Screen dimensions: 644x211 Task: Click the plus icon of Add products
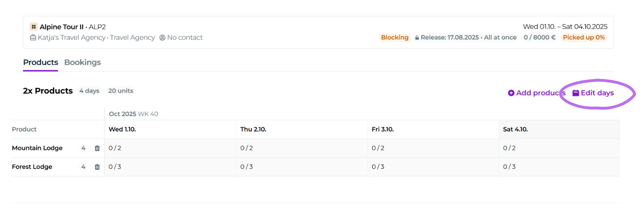click(x=511, y=93)
